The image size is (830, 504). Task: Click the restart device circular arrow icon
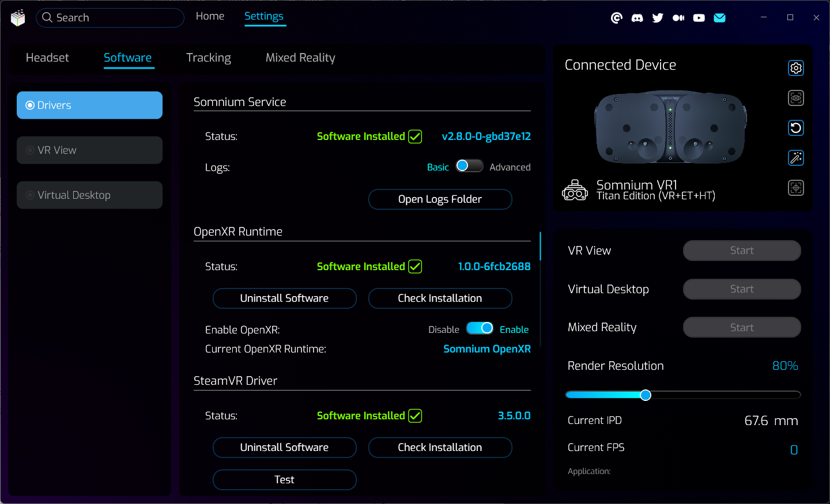[x=795, y=128]
